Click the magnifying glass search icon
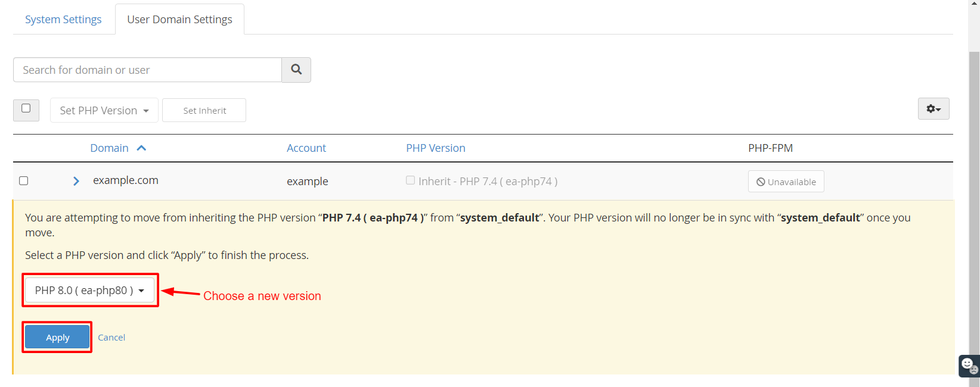The width and height of the screenshot is (980, 387). (296, 70)
